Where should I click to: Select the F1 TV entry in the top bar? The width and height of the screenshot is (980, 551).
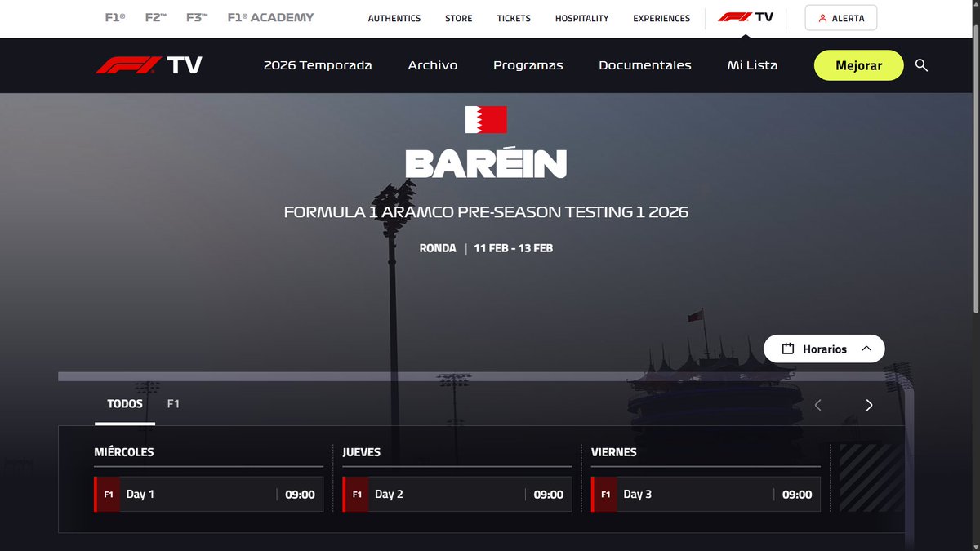(x=746, y=17)
